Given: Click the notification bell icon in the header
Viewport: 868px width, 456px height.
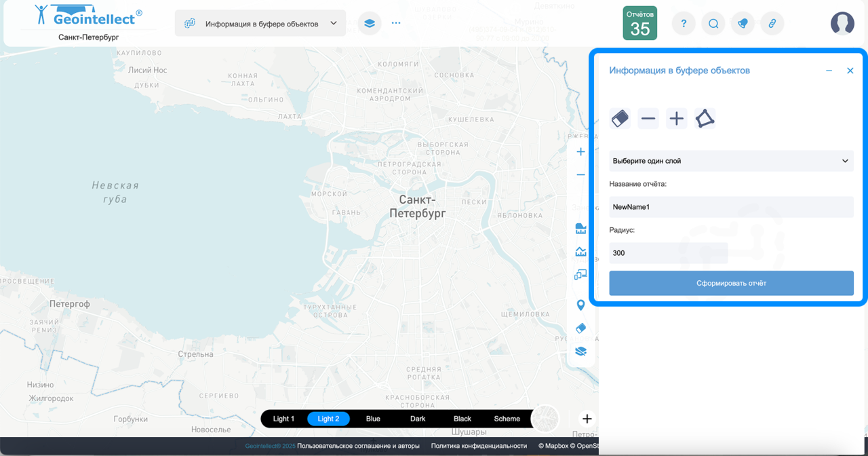Looking at the screenshot, I should tap(743, 24).
